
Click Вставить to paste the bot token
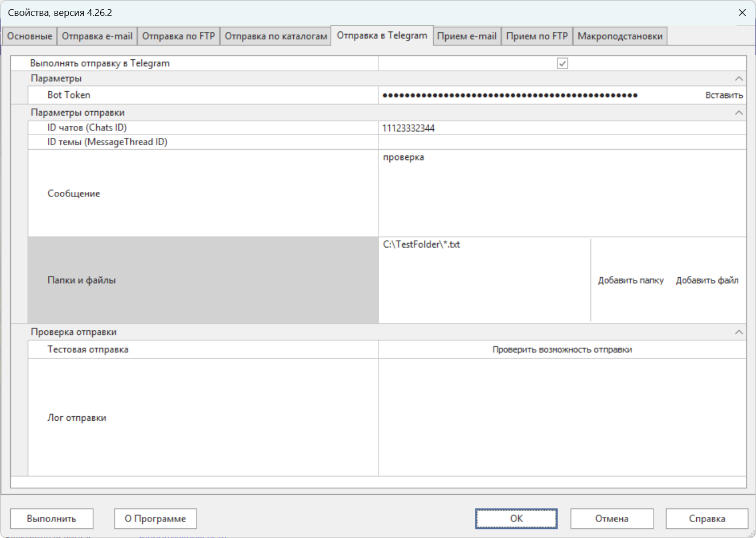pos(724,96)
